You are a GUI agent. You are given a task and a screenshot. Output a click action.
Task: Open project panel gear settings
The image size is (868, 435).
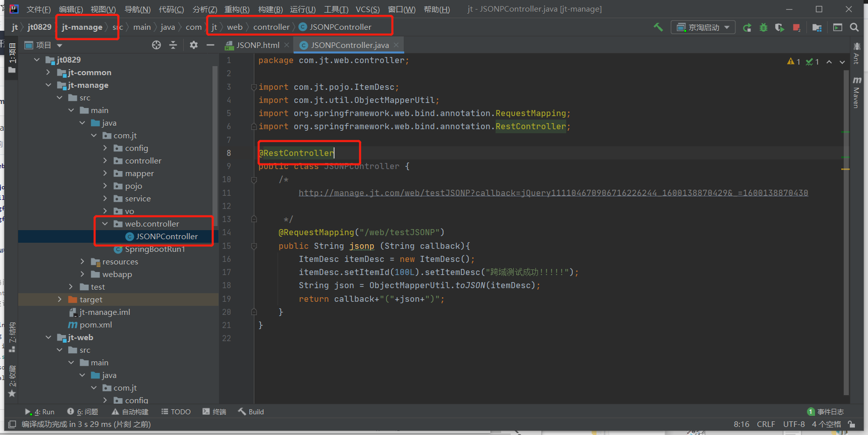194,45
